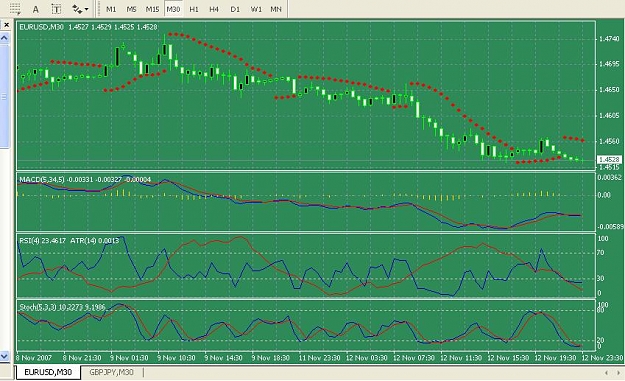Click the RSI scale value 30
Screen dimensions: 625x381
click(601, 278)
